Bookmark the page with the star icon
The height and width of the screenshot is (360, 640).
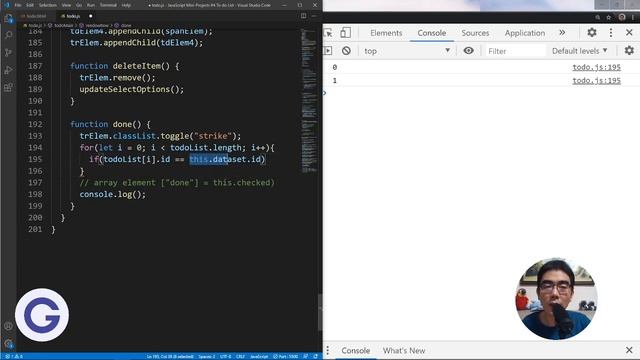609,17
